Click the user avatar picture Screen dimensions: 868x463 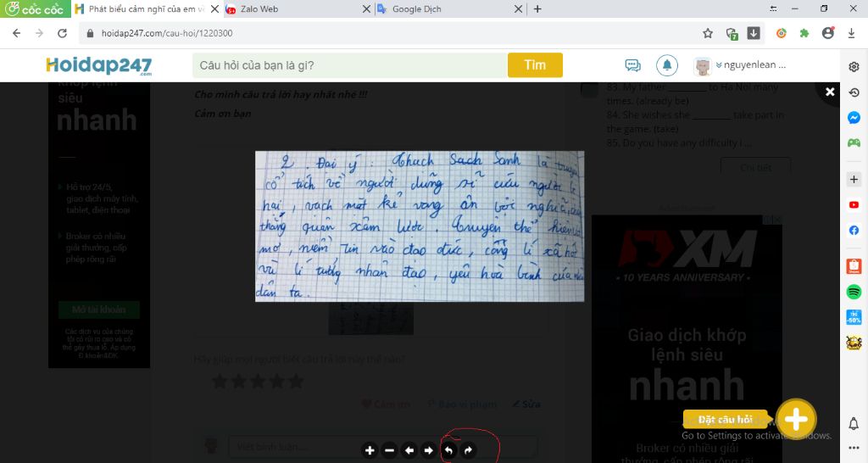703,66
